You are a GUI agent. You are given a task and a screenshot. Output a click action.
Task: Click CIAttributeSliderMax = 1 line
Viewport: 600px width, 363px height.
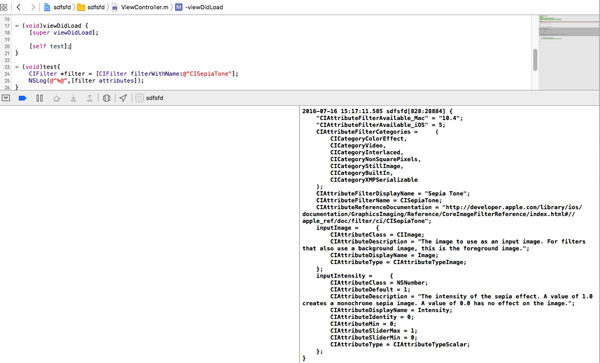(x=373, y=331)
